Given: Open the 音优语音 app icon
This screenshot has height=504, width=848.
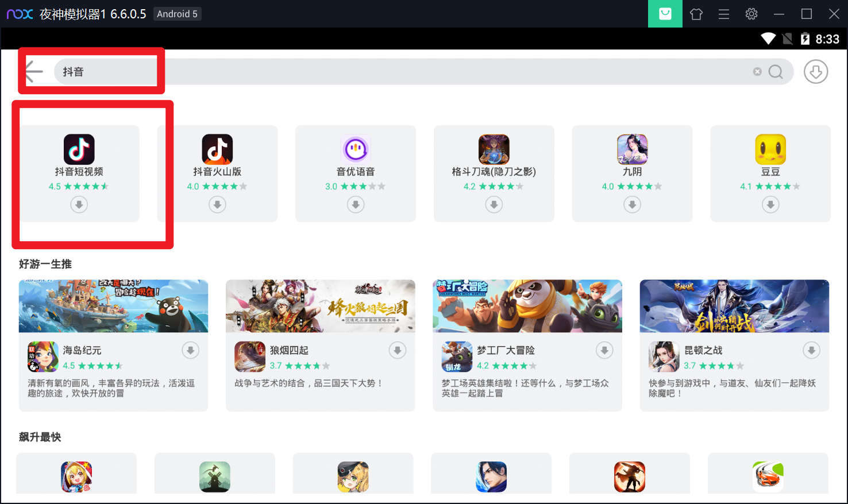Looking at the screenshot, I should [356, 149].
